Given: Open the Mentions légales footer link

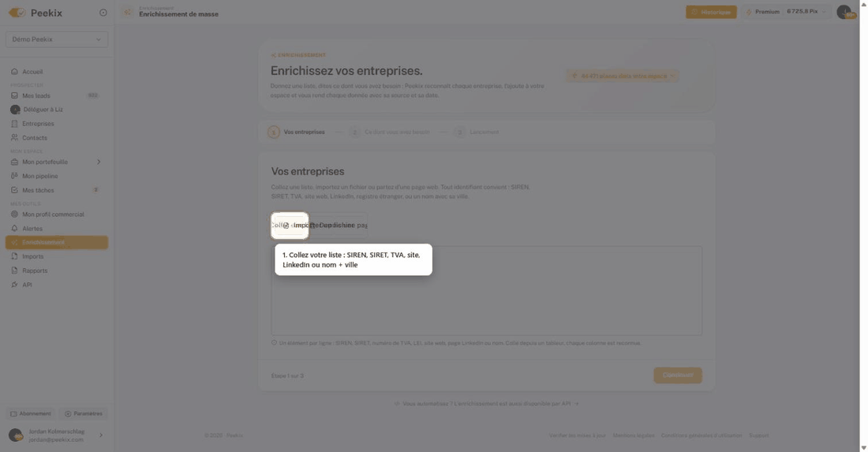Looking at the screenshot, I should pos(634,435).
